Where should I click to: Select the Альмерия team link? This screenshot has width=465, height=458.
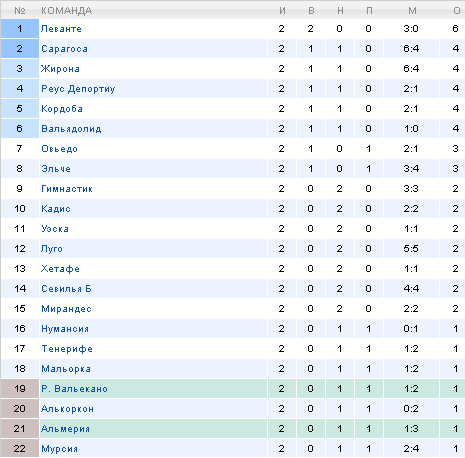coord(65,429)
